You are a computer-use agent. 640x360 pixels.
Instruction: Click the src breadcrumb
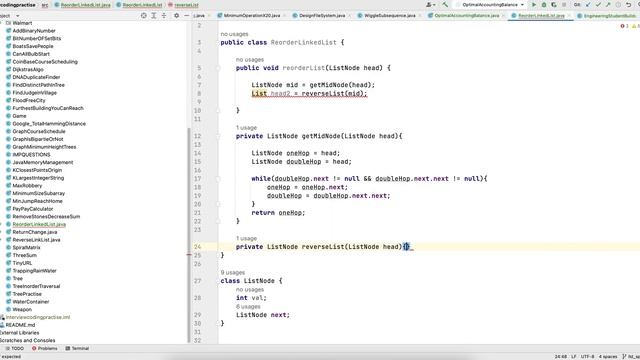tap(45, 5)
